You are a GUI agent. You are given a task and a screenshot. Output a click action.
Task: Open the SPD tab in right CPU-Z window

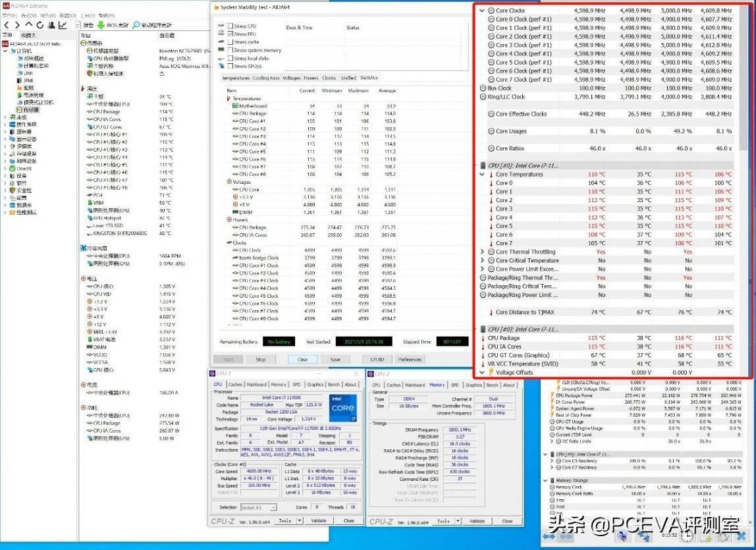454,385
